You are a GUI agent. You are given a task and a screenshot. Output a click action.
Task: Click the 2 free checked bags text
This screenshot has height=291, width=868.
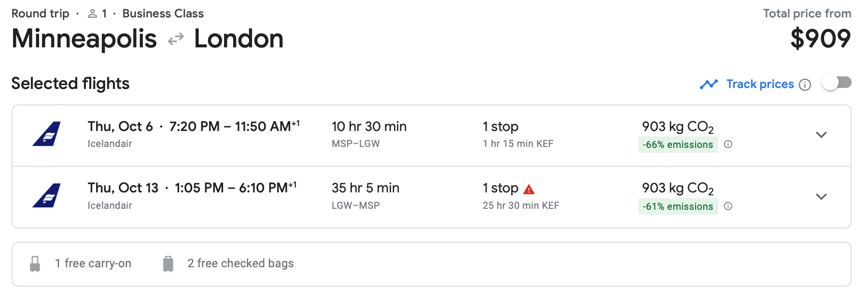240,263
